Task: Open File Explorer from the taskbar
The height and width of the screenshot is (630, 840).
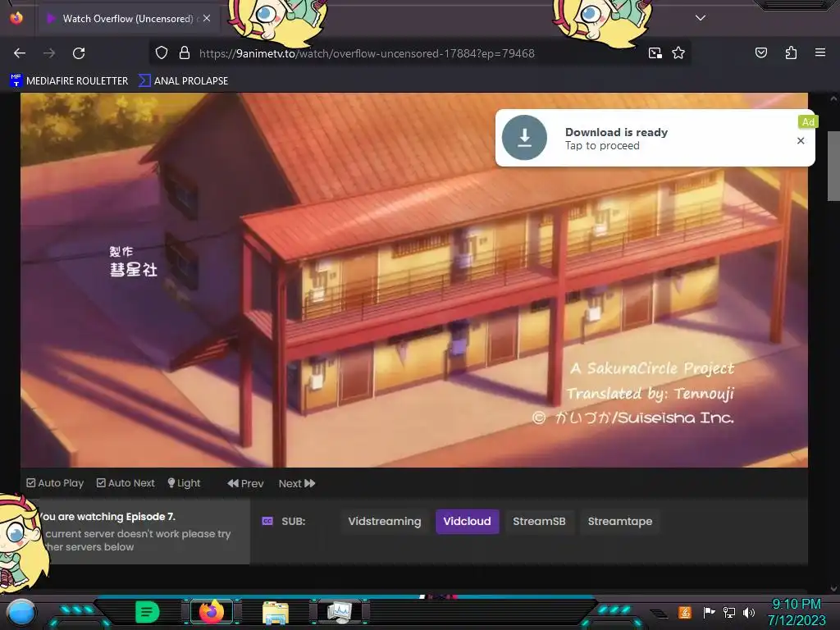Action: tap(276, 612)
